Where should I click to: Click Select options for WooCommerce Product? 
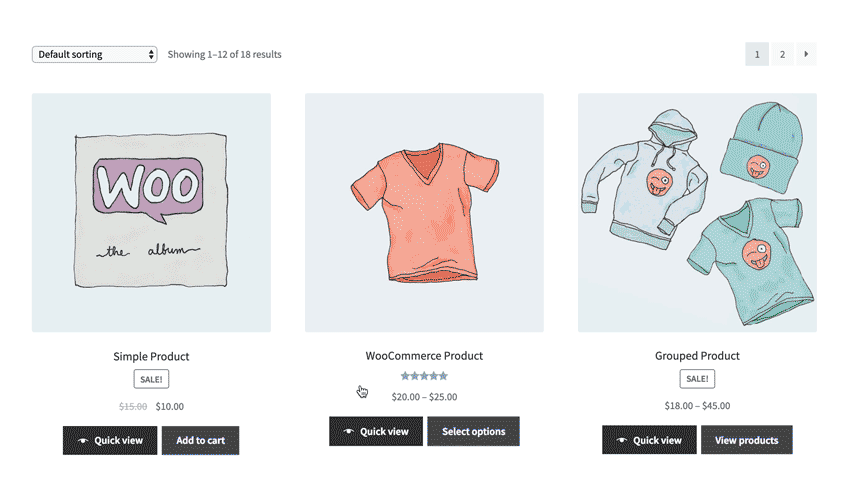473,432
